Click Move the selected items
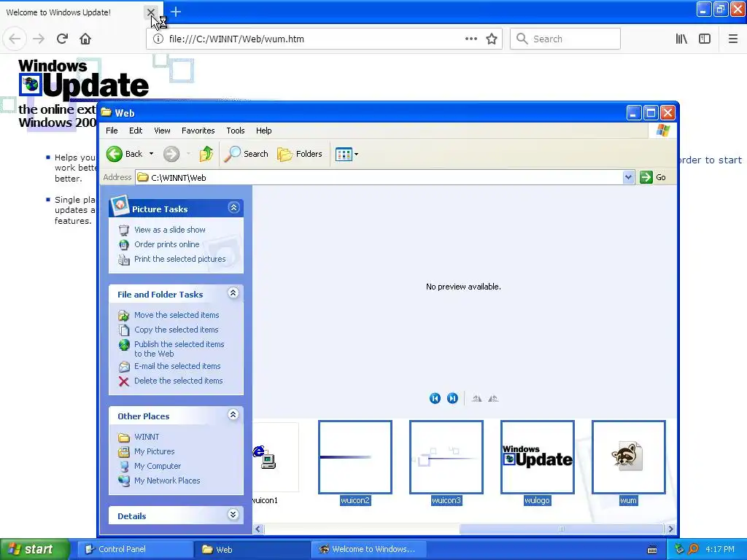 [177, 315]
